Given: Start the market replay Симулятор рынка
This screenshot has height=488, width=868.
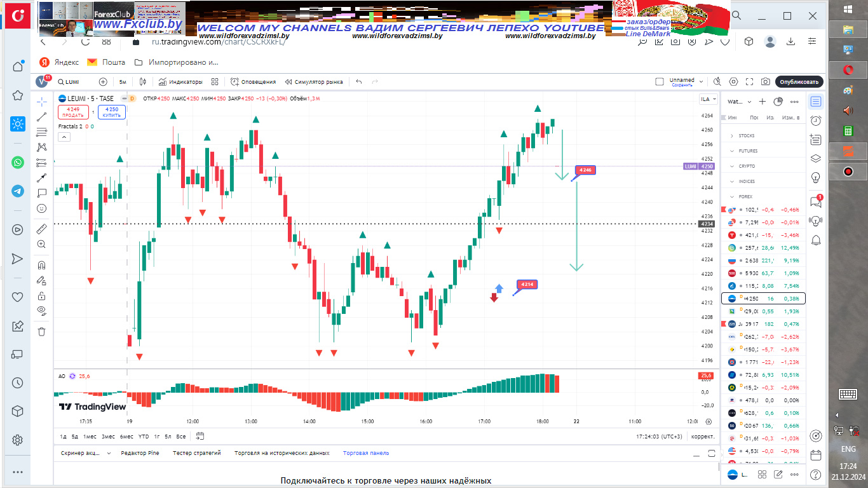Looking at the screenshot, I should tap(314, 82).
